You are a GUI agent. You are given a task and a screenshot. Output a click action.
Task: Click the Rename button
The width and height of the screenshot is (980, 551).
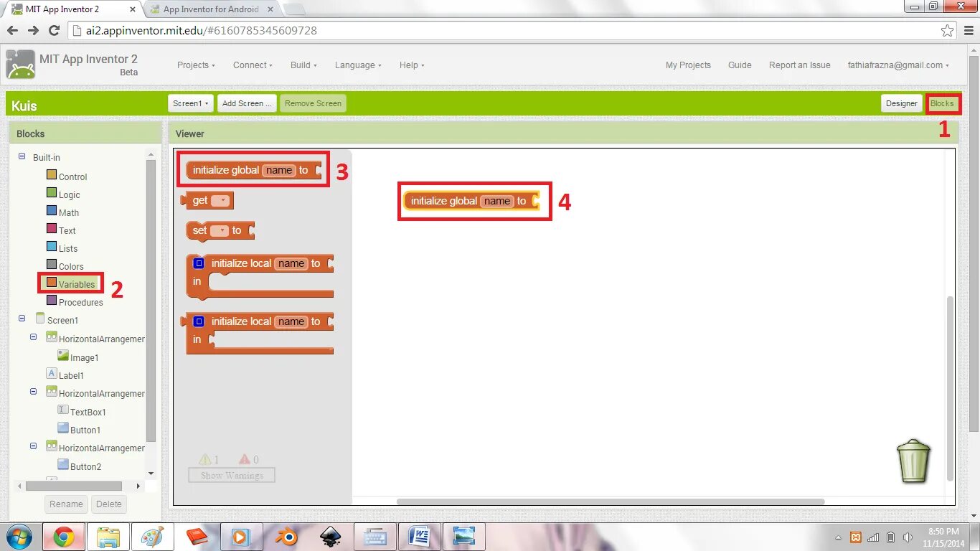[x=66, y=504]
